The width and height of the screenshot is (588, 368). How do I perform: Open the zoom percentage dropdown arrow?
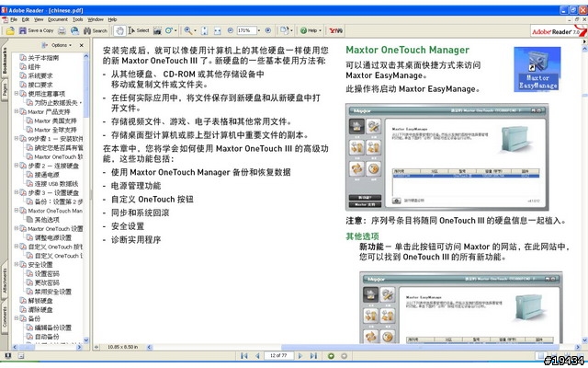[259, 30]
